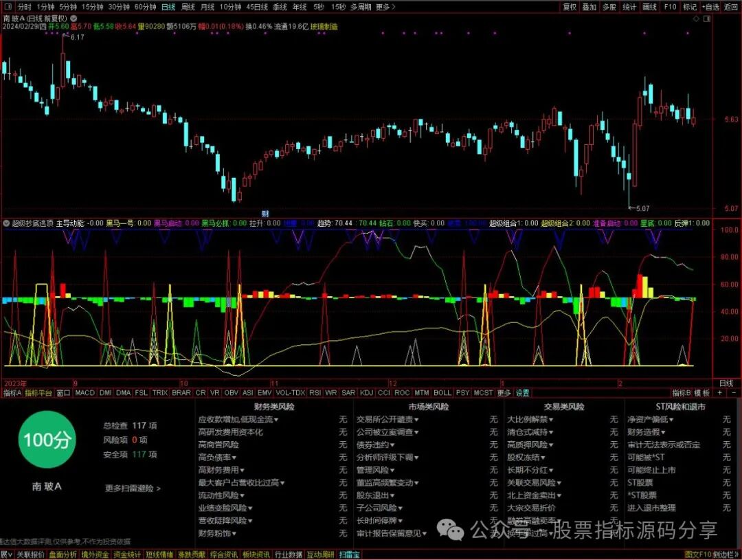The image size is (742, 560).
Task: Expand 高负债率 risk item
Action: pyautogui.click(x=217, y=458)
